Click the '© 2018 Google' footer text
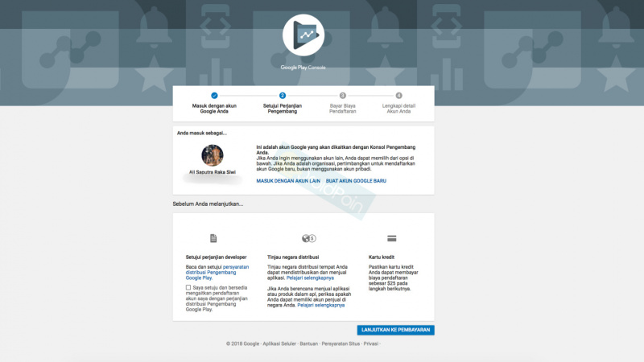The image size is (644, 362). click(x=243, y=344)
